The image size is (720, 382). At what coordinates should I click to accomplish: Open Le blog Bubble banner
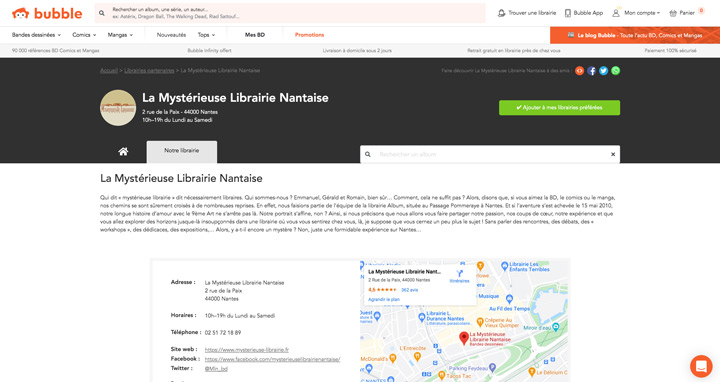(635, 35)
